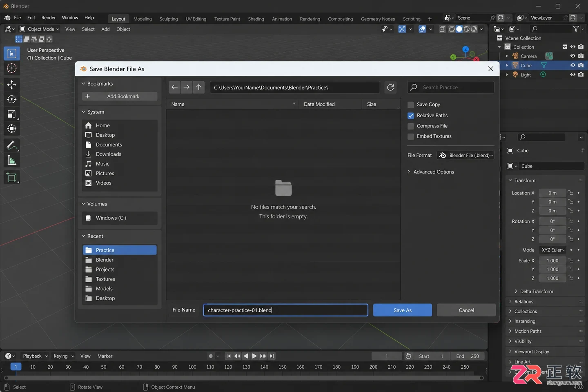Expand Delta Transform panel
Screen dimensions: 588x392
click(534, 292)
